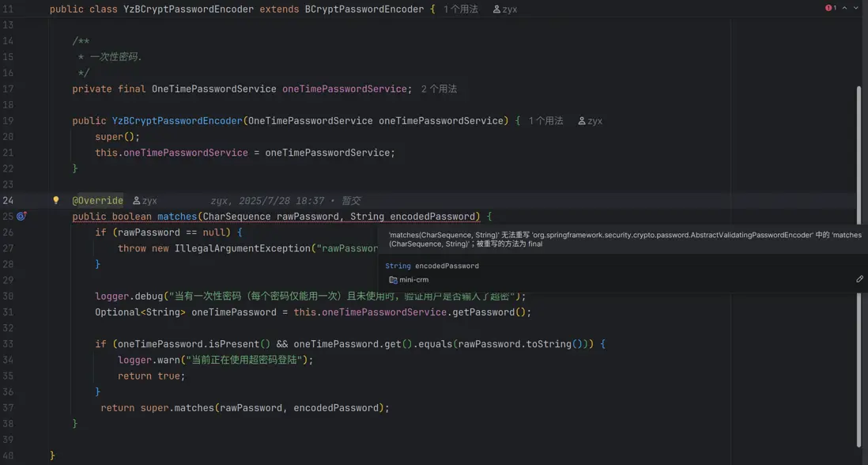Image resolution: width=868 pixels, height=465 pixels.
Task: Click the matches method name on line 25
Action: (177, 217)
